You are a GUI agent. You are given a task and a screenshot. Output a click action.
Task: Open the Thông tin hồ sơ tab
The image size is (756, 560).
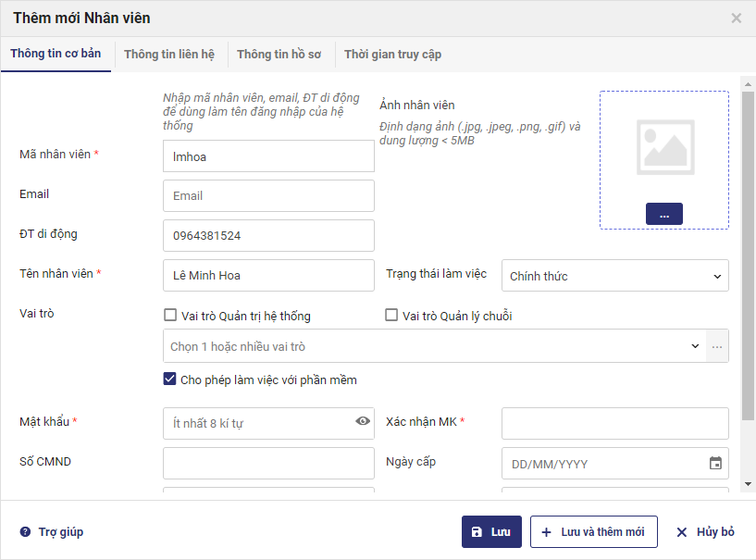point(279,55)
